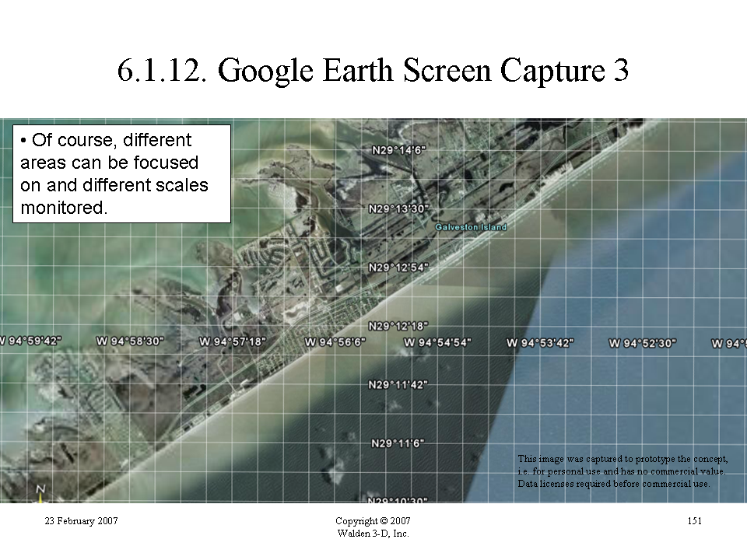Screen dimensions: 747x560
Task: Click the latitude label N29°14'6"
Action: coord(398,150)
